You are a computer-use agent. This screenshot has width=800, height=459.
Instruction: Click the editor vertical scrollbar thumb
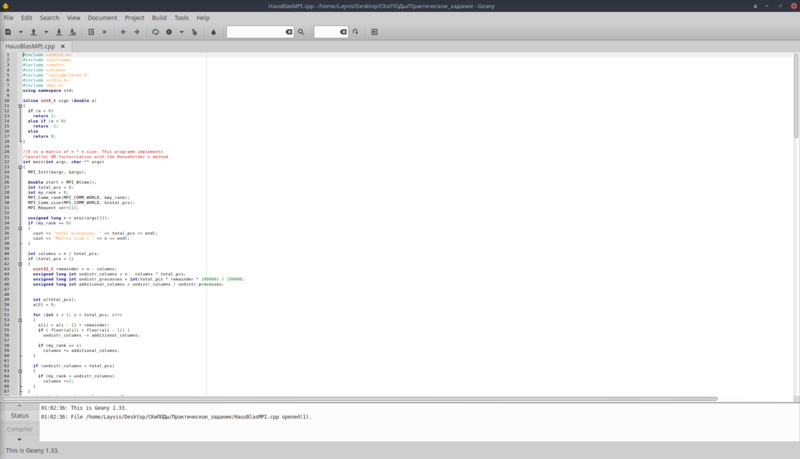pos(796,95)
